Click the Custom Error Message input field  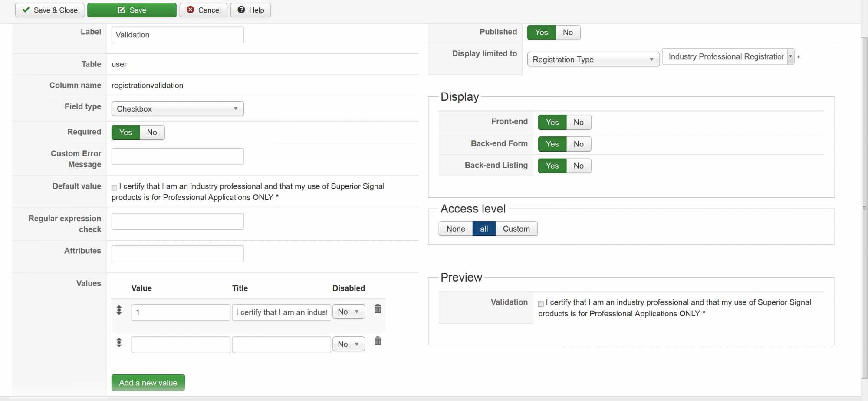[x=178, y=157]
